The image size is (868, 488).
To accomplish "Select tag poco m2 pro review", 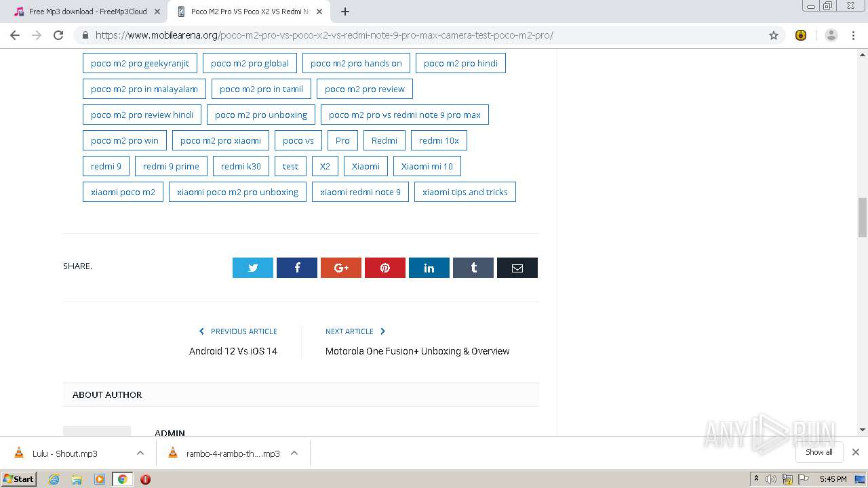I will coord(365,89).
